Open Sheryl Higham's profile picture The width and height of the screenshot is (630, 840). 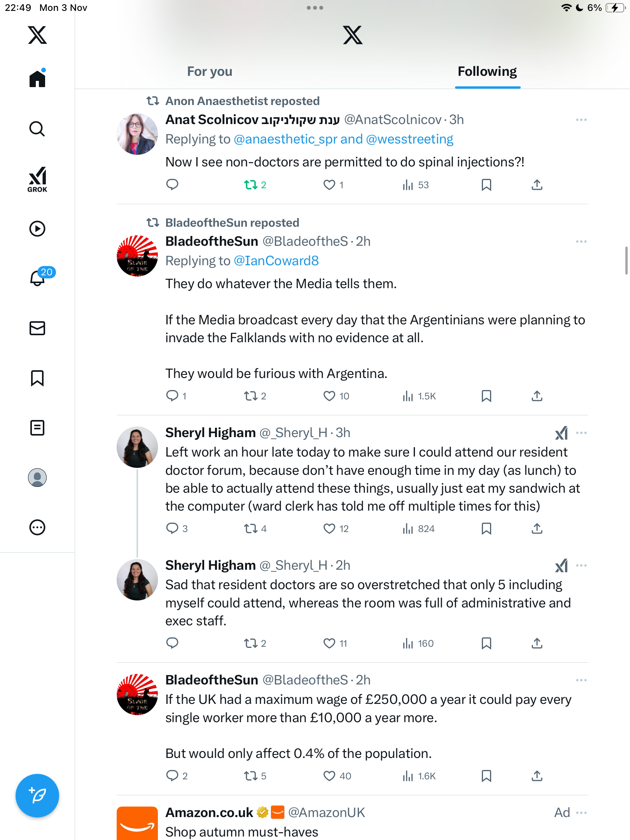pyautogui.click(x=137, y=447)
